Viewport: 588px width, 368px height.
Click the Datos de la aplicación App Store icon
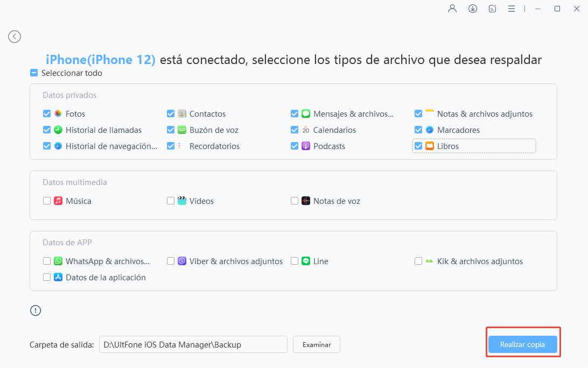point(58,277)
